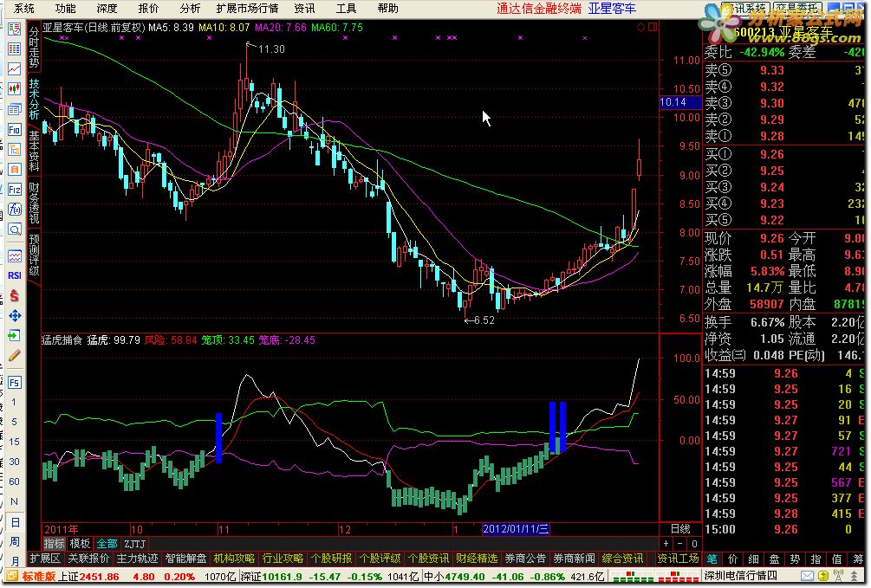Click the double up-arrow tree icon in status bar
Image resolution: width=871 pixels, height=588 pixels.
(x=855, y=577)
